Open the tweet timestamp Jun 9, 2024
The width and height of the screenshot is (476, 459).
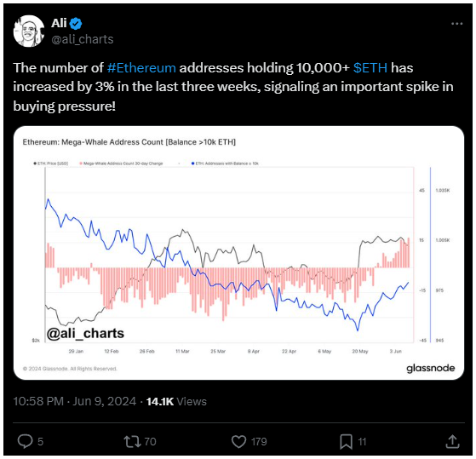105,401
